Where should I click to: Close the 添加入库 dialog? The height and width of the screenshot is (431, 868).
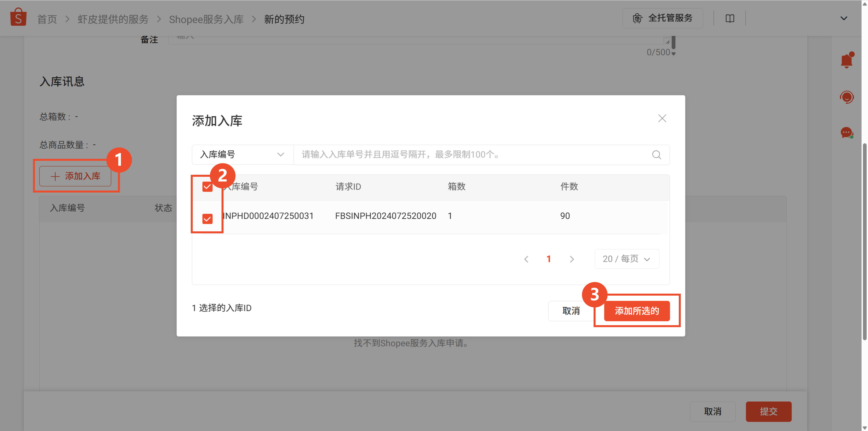click(662, 118)
